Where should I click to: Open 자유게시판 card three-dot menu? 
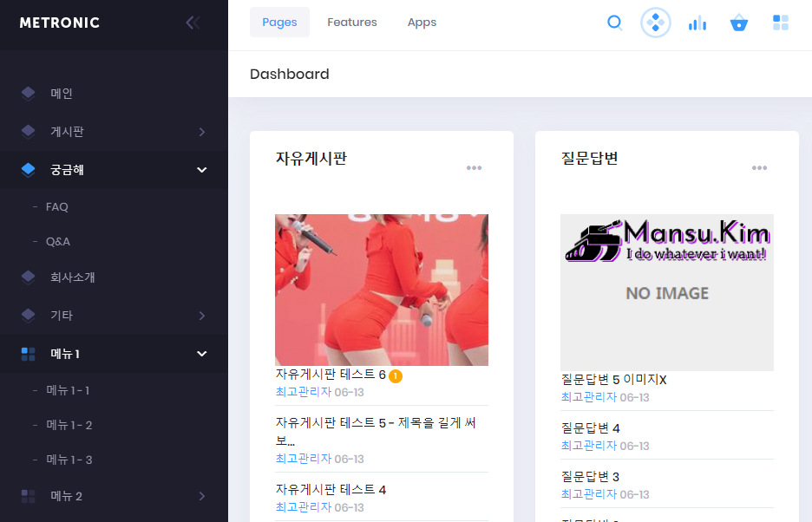[474, 168]
